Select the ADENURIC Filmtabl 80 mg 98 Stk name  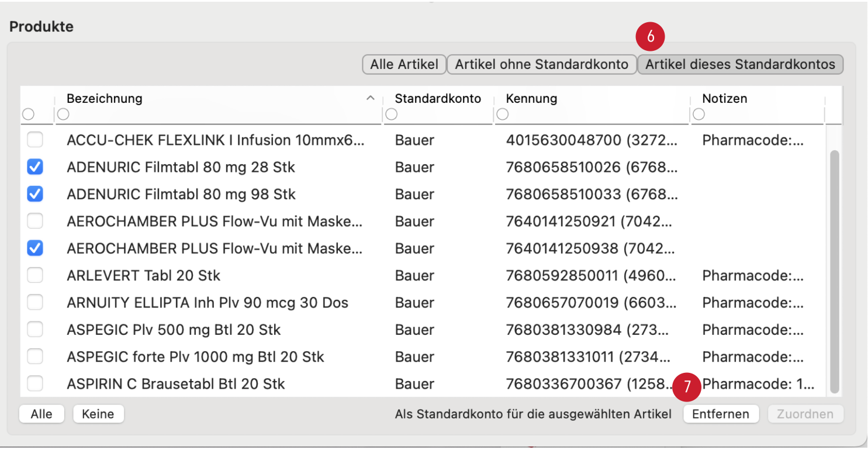coord(181,194)
